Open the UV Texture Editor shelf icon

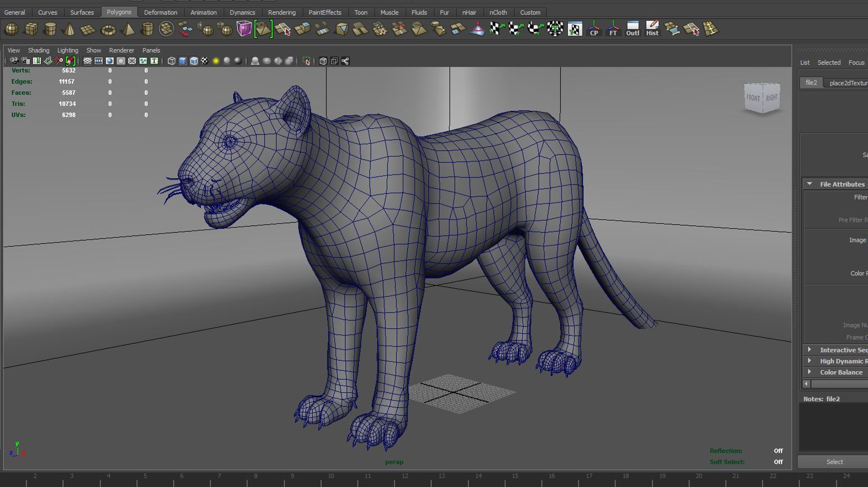click(x=575, y=29)
